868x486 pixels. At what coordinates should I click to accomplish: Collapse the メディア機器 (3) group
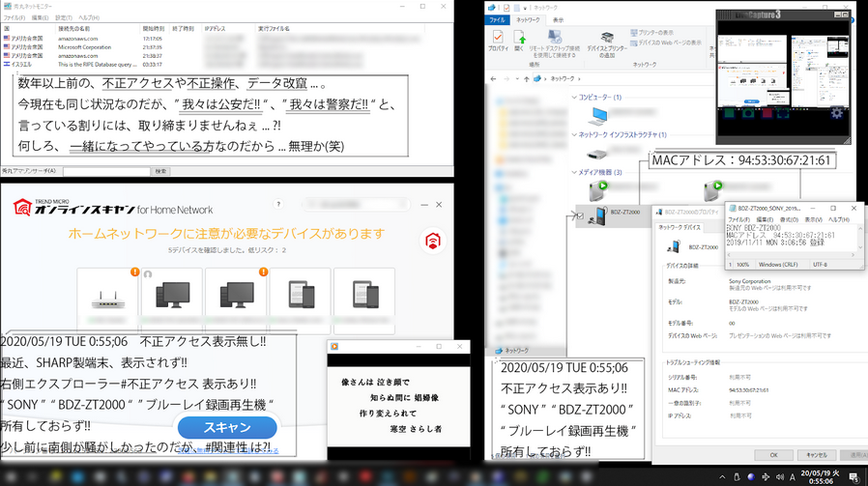[574, 172]
